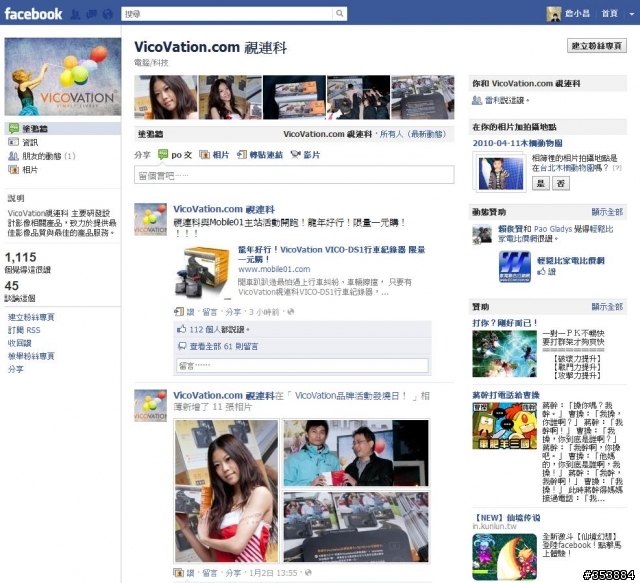Choose 轉貼連結 share option

pos(260,155)
